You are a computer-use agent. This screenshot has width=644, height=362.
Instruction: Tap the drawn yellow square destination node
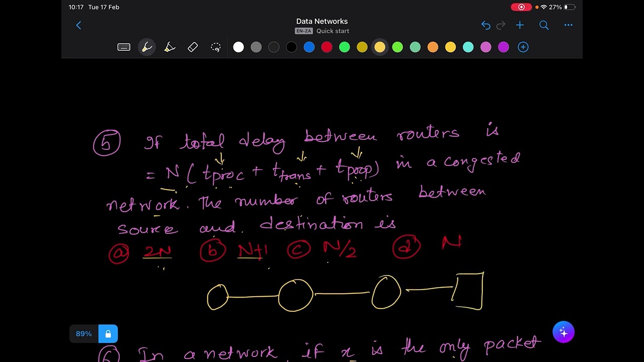coord(468,291)
